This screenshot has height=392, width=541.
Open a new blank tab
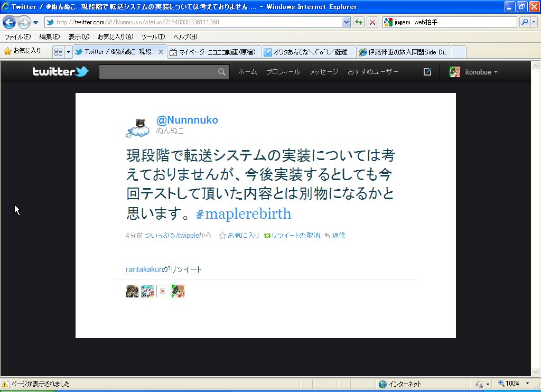tap(459, 52)
